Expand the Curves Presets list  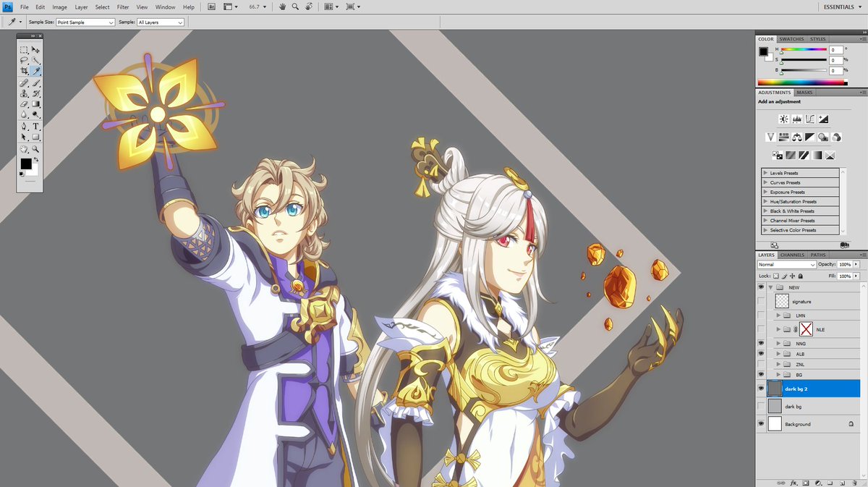[767, 182]
